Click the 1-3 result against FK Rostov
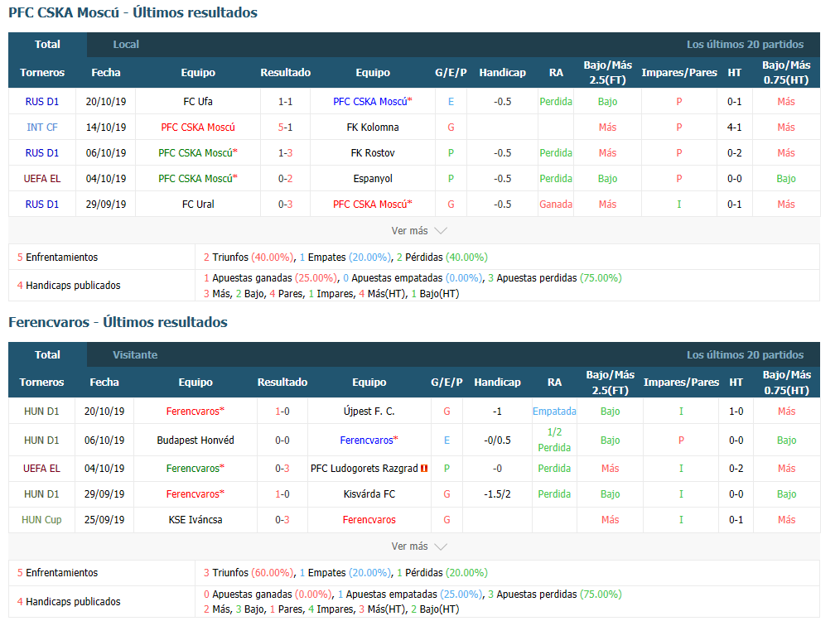The image size is (840, 621). [x=285, y=152]
